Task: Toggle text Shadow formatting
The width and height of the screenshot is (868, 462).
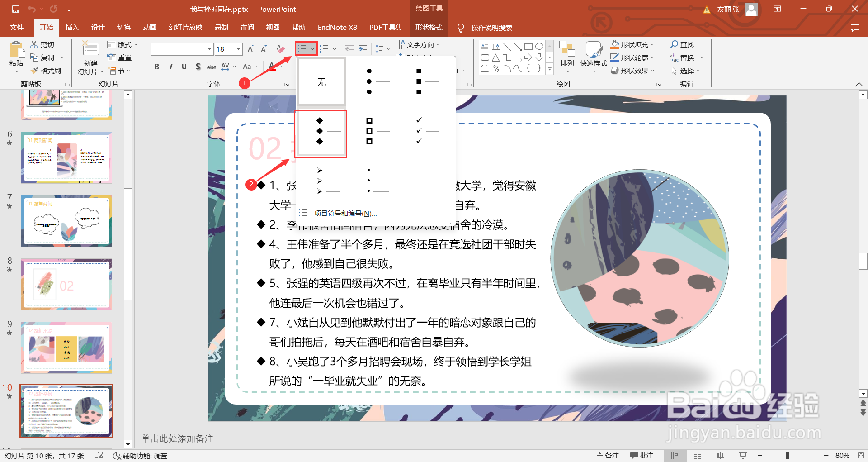Action: 198,67
